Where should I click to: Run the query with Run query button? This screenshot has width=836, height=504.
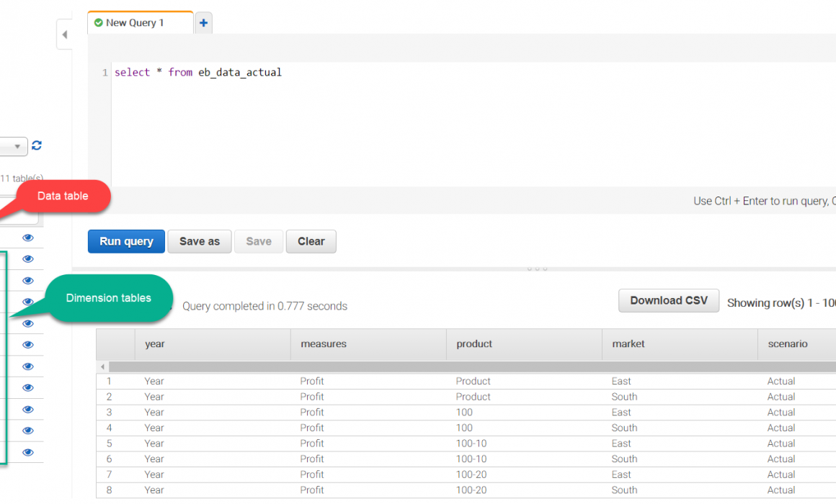tap(126, 241)
